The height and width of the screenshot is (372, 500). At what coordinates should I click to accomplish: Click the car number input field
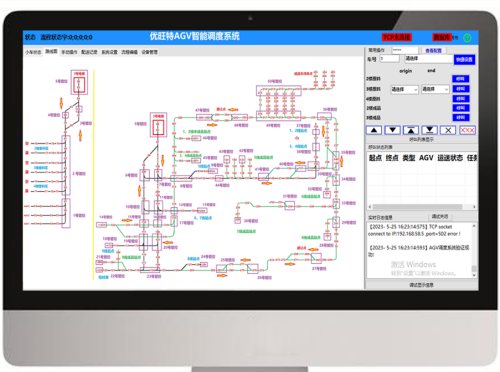(x=390, y=59)
